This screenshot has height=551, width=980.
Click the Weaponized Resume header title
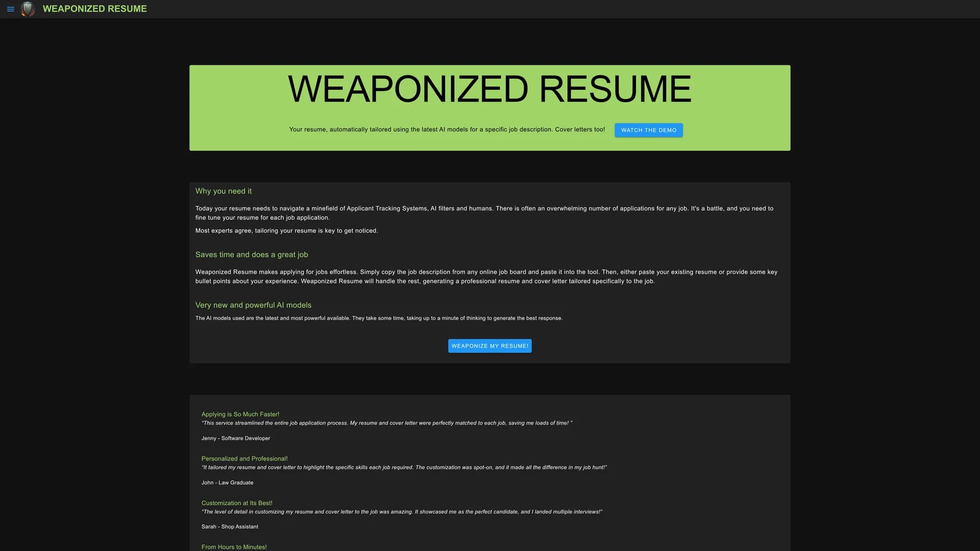tap(95, 9)
